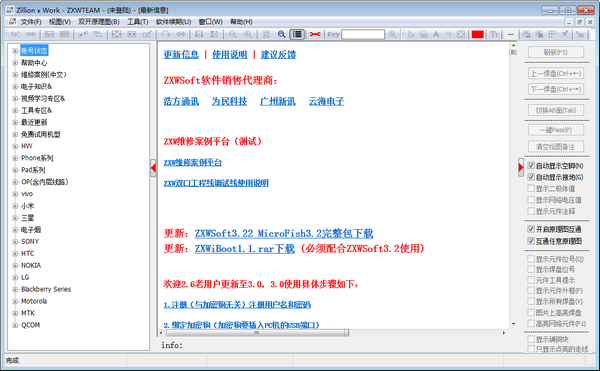Click the line width dash icon

click(x=510, y=34)
